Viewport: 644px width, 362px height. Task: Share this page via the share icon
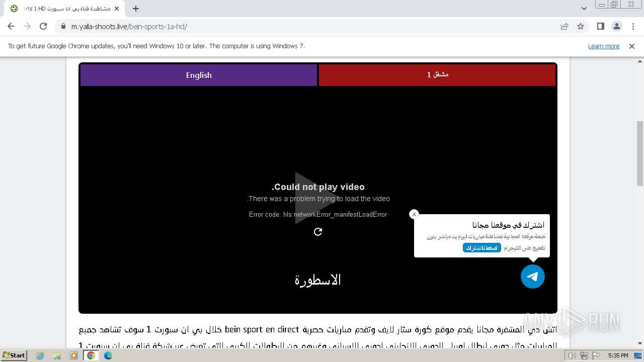[565, 26]
